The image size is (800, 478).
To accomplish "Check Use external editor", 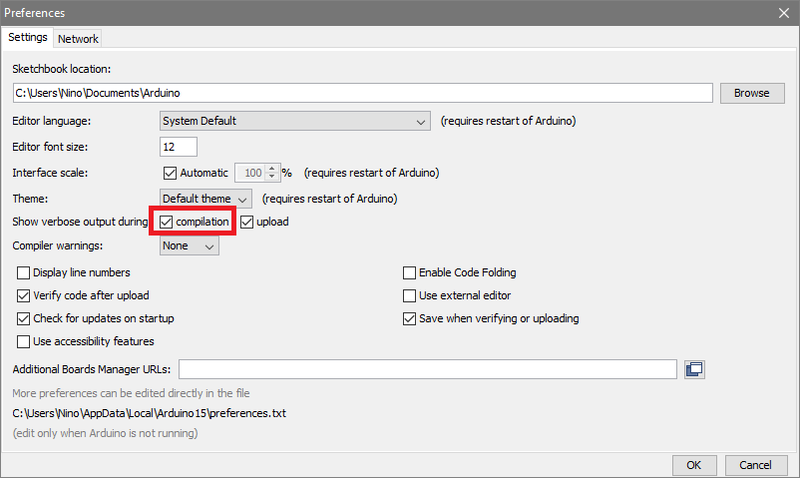I will (x=409, y=296).
